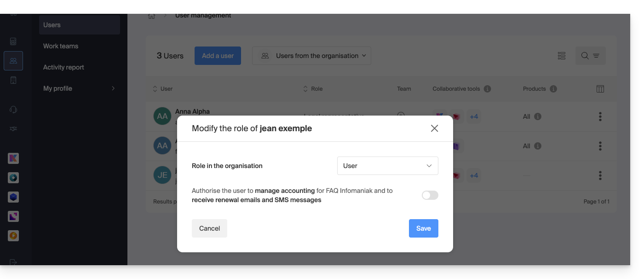Open Activity report section
The height and width of the screenshot is (279, 644).
(x=63, y=67)
